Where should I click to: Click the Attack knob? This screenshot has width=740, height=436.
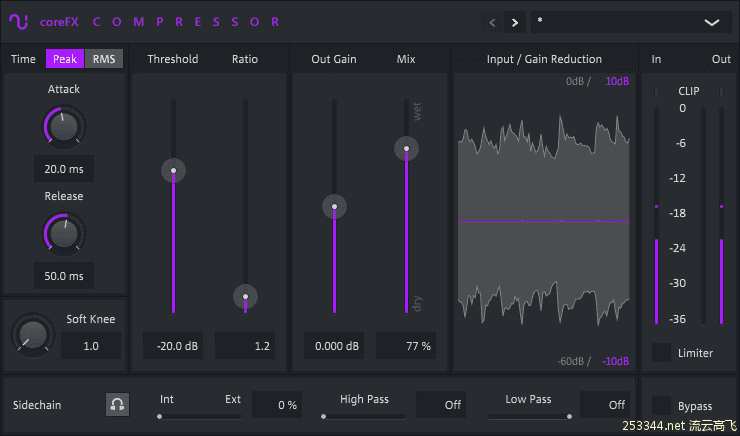(x=64, y=126)
